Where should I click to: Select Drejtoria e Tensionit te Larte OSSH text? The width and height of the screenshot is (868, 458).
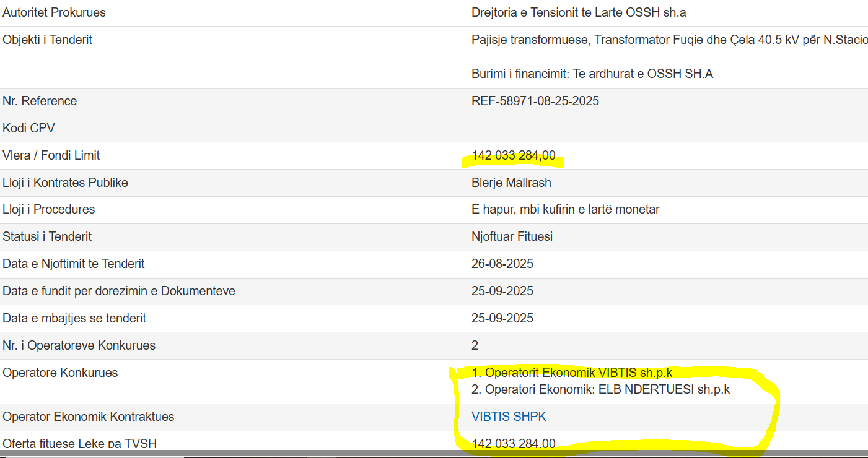pyautogui.click(x=578, y=12)
